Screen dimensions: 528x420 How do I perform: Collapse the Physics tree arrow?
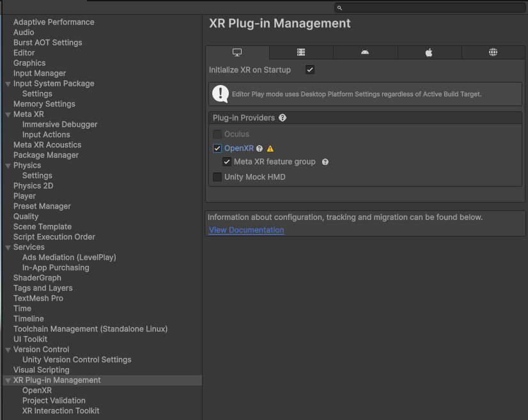8,166
